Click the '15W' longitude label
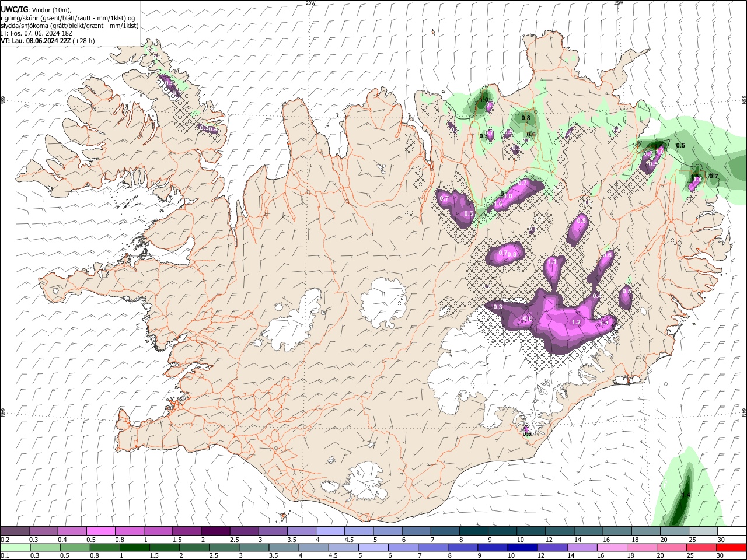The image size is (747, 560). pos(618,3)
